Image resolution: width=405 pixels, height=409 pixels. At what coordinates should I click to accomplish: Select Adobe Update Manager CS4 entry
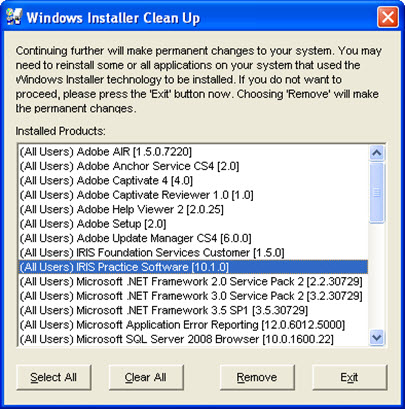point(193,238)
